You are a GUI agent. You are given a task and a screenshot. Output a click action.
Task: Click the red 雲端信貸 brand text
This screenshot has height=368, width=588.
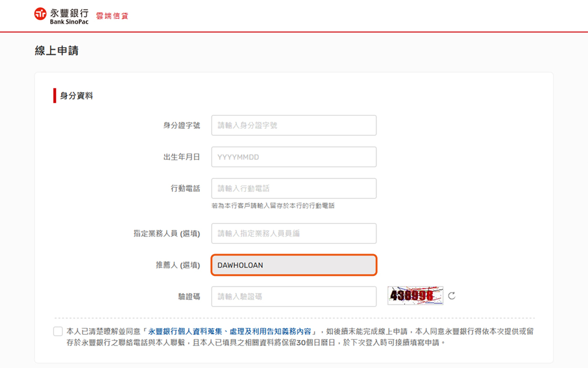pyautogui.click(x=112, y=16)
